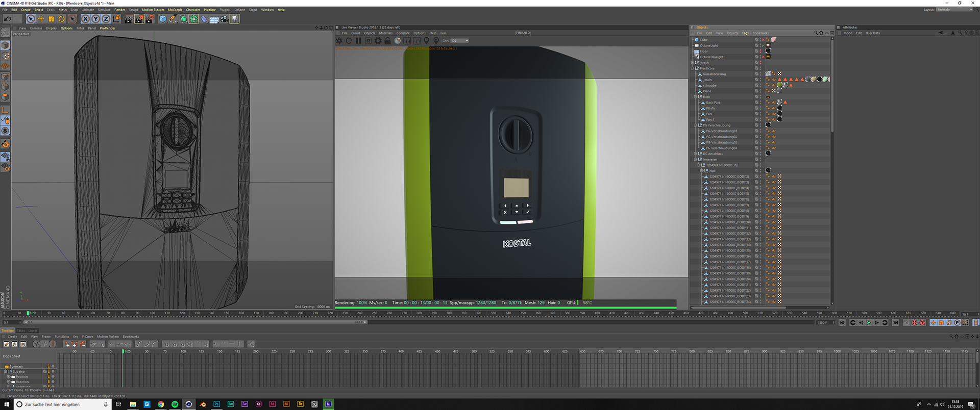This screenshot has width=980, height=410.
Task: Click Render to Picture Viewer icon
Action: tap(139, 19)
